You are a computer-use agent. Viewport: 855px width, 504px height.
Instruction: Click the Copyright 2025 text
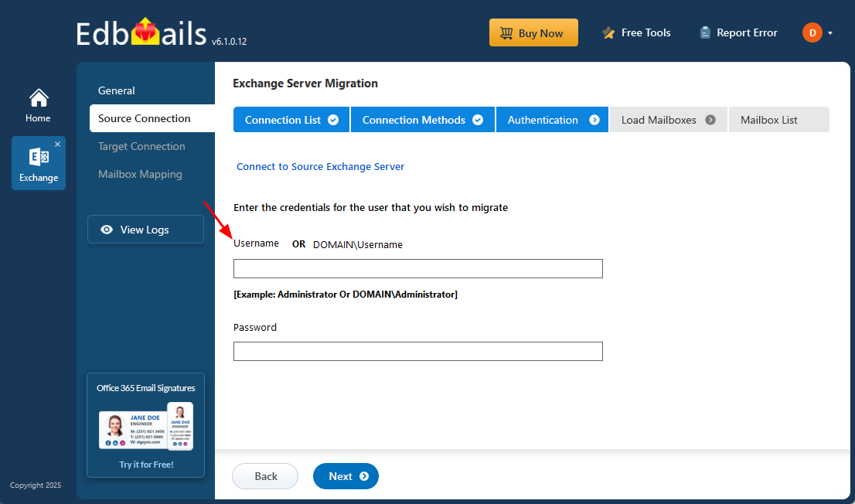coord(36,485)
